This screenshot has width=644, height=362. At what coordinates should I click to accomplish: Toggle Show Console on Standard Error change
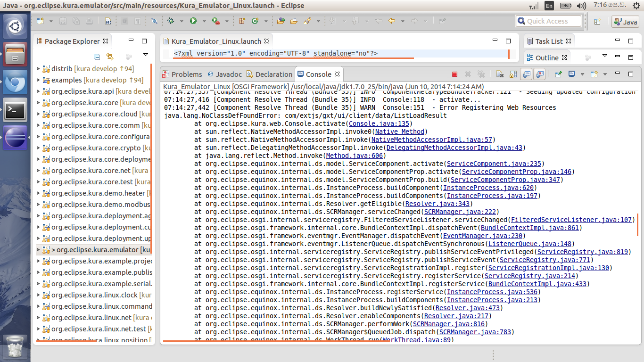pos(539,74)
